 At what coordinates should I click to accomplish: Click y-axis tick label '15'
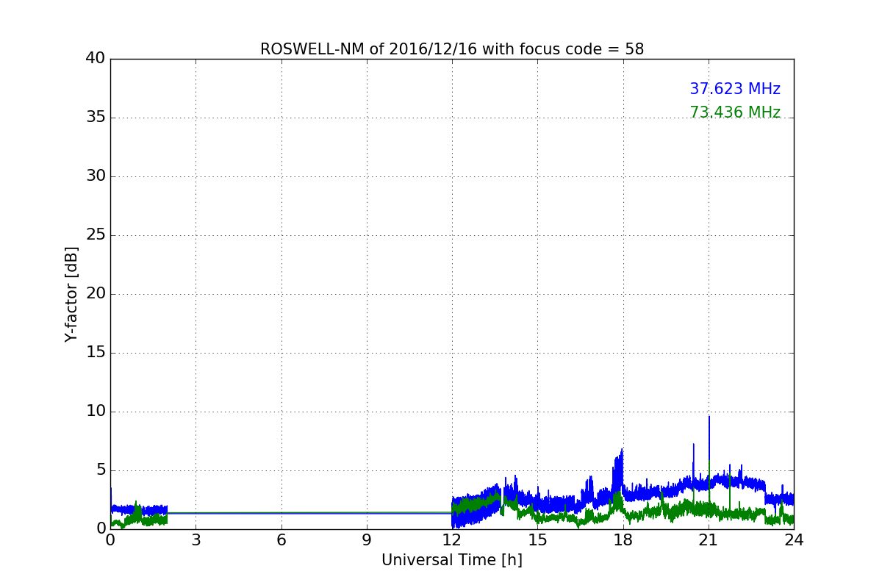96,353
